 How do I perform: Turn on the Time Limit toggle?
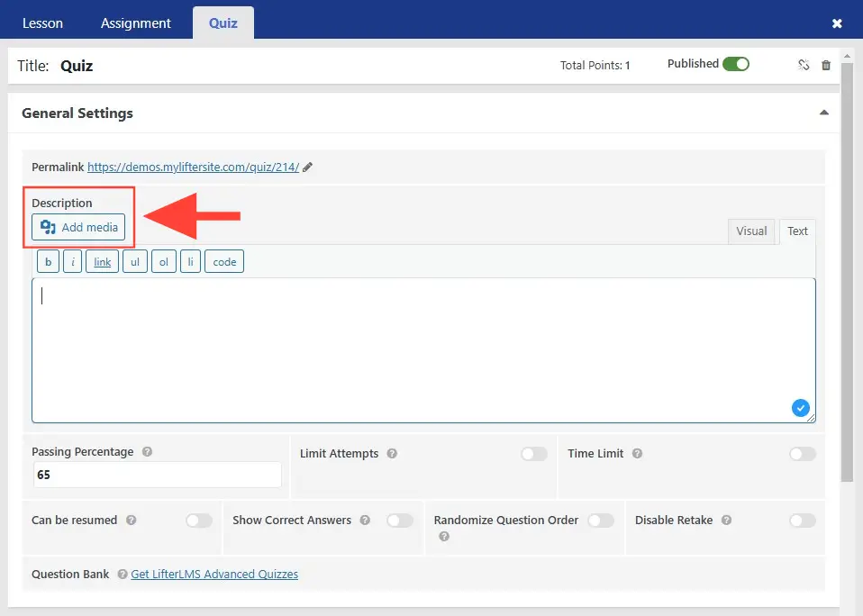tap(802, 454)
